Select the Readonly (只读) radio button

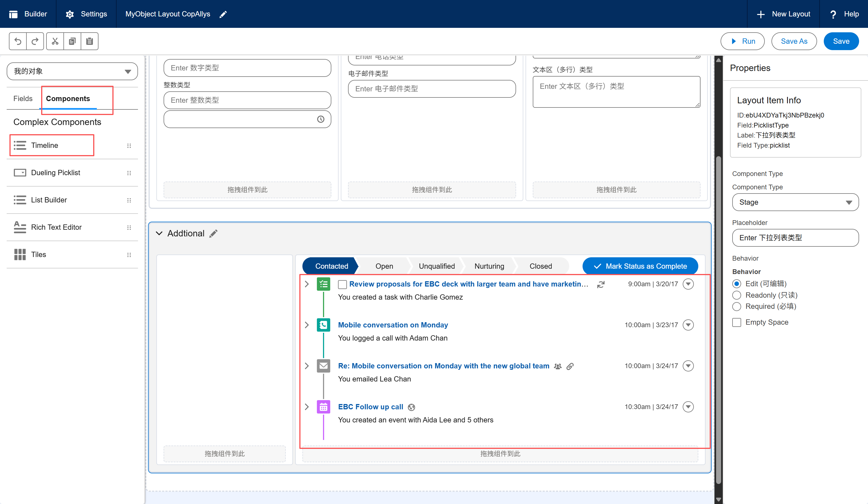[736, 295]
